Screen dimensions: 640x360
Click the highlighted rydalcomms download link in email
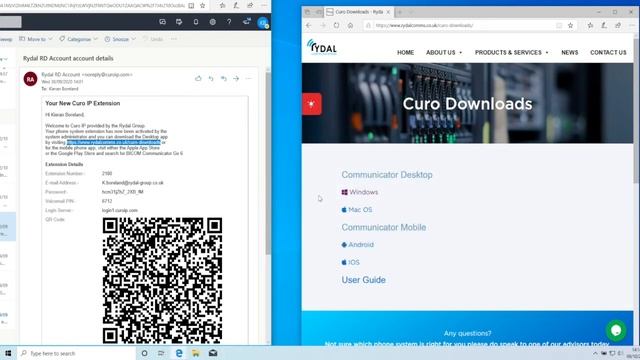pos(114,142)
